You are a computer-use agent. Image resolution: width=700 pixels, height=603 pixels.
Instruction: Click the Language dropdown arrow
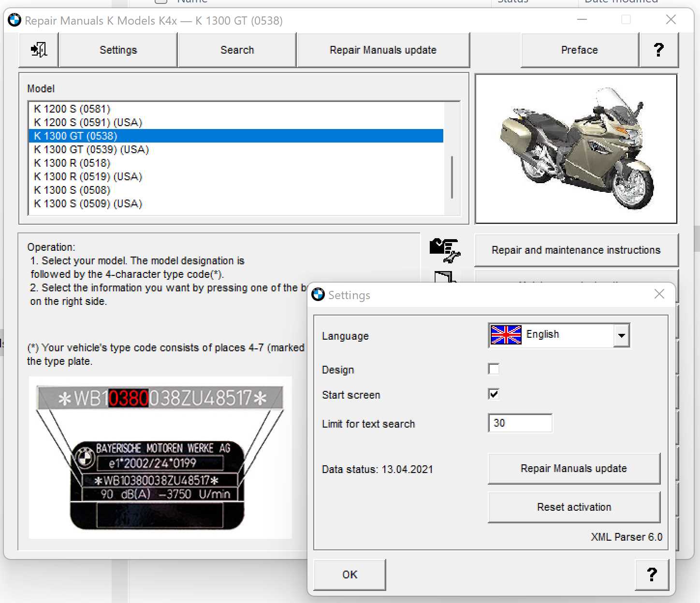point(621,335)
